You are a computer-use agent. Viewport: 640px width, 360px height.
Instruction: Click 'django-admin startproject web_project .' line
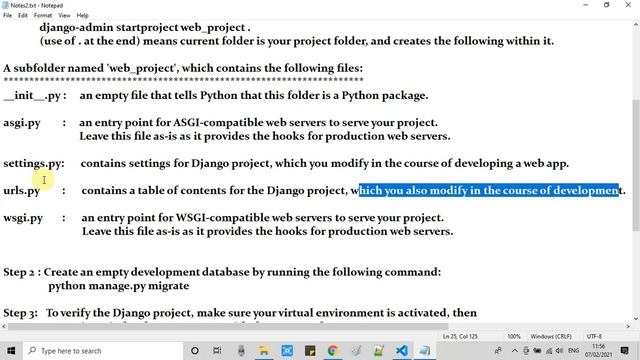(145, 28)
